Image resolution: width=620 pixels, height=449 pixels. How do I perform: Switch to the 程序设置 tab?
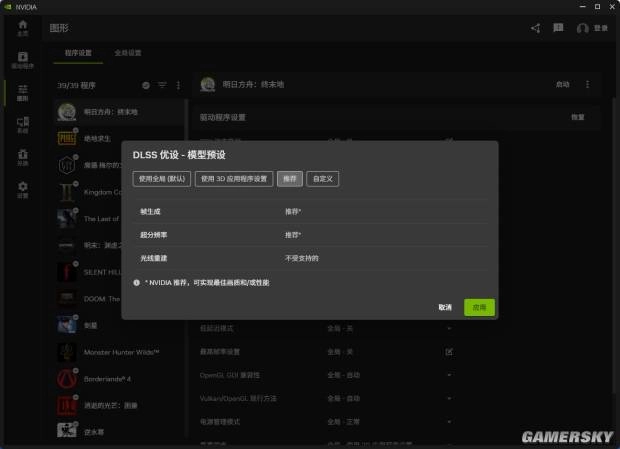point(78,52)
